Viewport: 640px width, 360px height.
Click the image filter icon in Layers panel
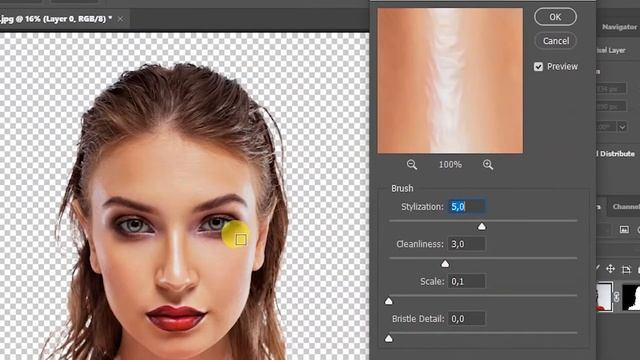[624, 230]
